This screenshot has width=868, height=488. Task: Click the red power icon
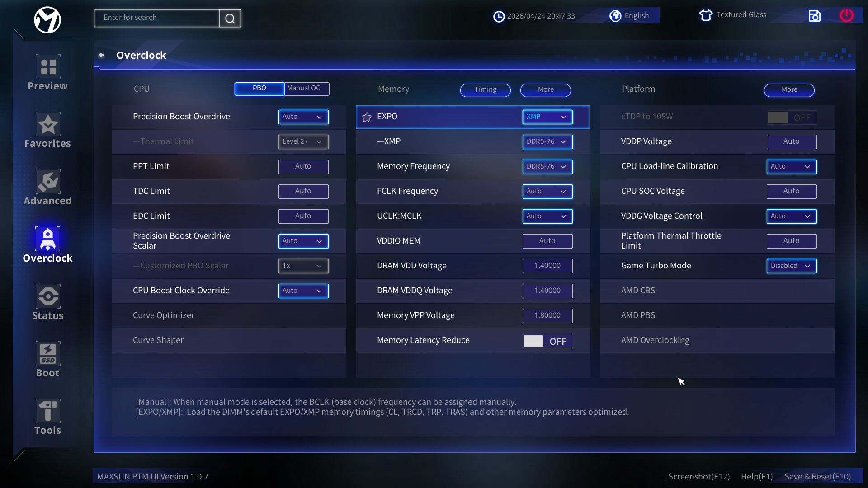tap(846, 15)
